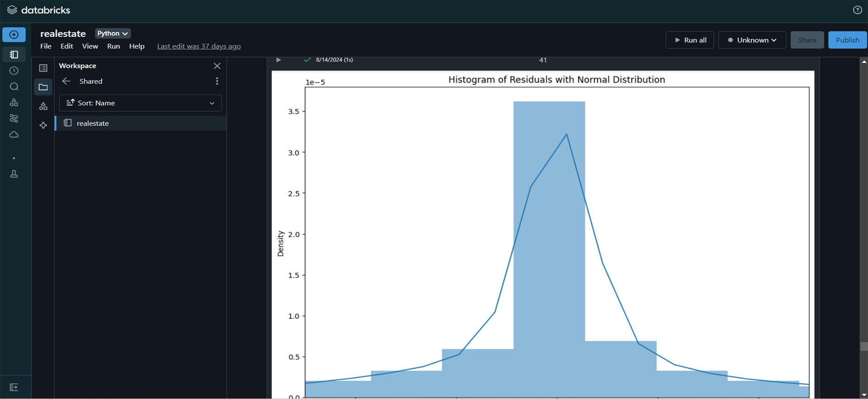Open the Assistant sparkle icon
This screenshot has height=399, width=868.
[x=43, y=125]
